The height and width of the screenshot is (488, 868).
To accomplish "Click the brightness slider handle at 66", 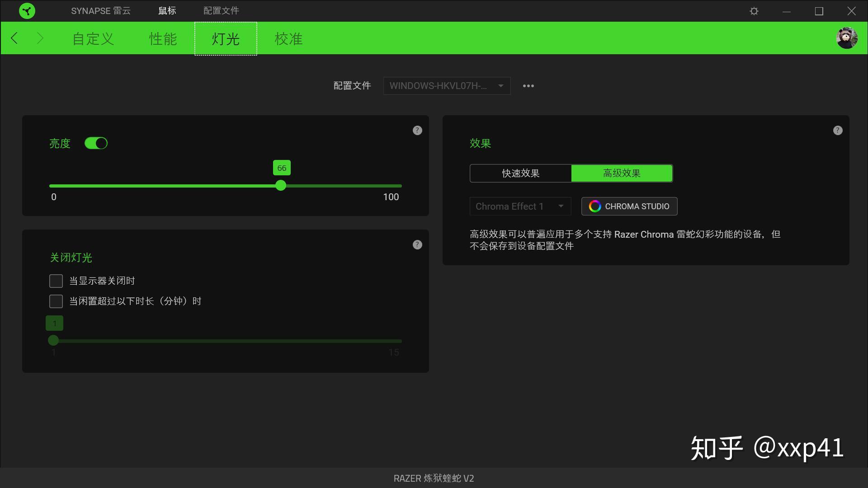I will point(281,186).
